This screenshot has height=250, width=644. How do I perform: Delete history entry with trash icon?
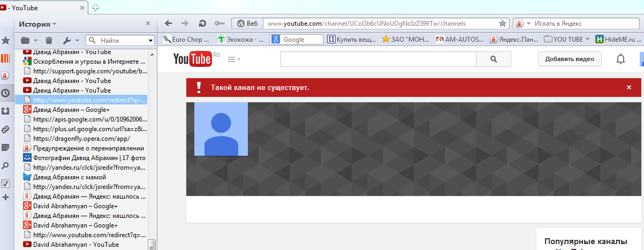[x=49, y=40]
